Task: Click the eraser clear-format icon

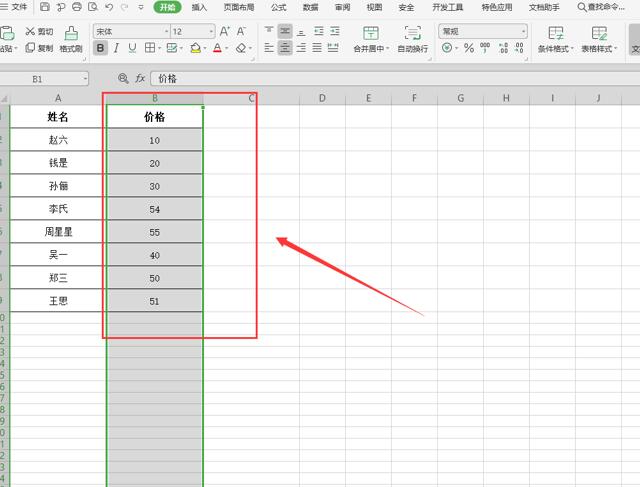Action: [x=241, y=48]
